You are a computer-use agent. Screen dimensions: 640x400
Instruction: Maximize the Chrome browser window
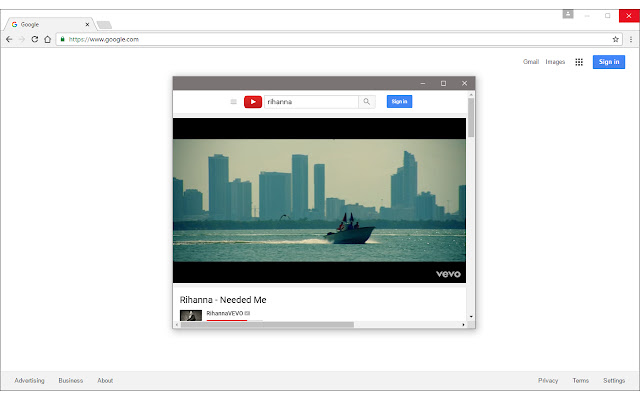coord(607,16)
